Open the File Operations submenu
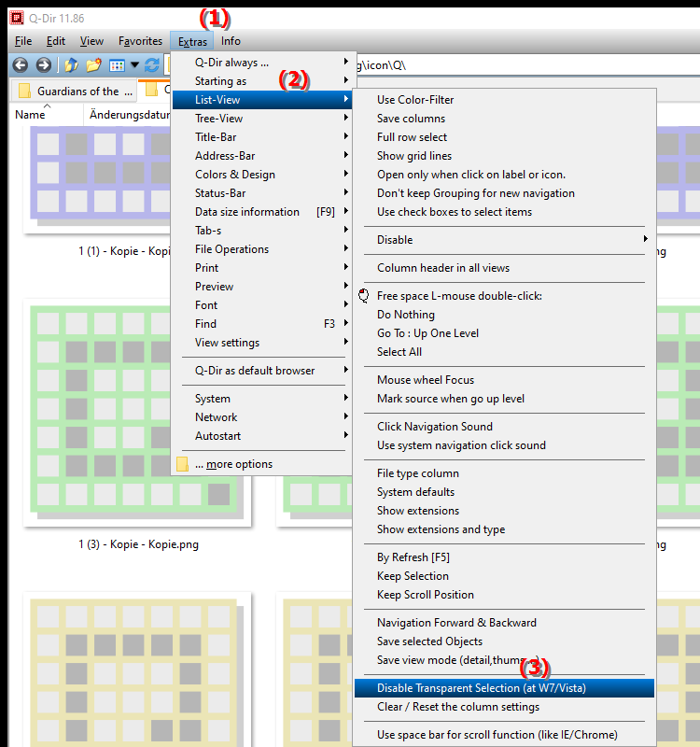The height and width of the screenshot is (747, 700). pyautogui.click(x=263, y=249)
